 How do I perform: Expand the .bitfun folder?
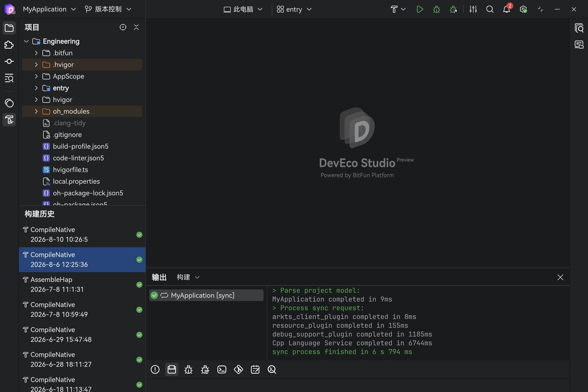36,53
